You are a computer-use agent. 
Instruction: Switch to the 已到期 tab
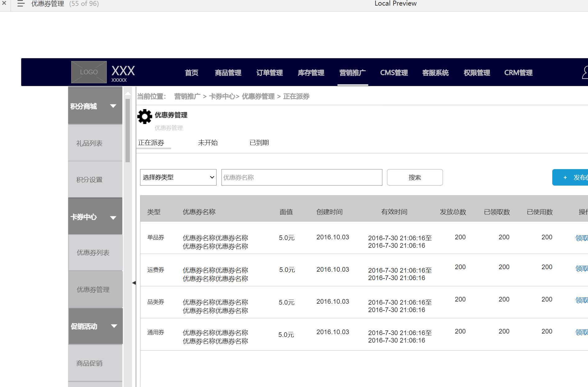click(x=259, y=143)
